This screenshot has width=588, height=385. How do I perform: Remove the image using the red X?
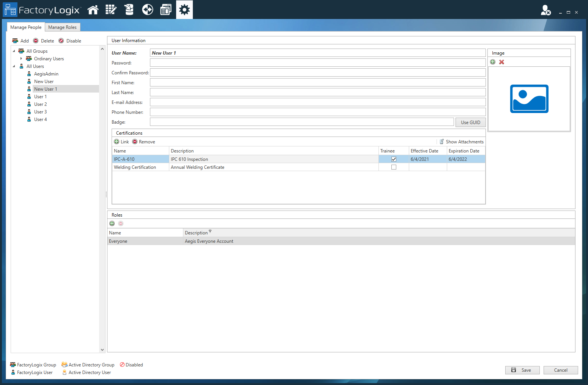[x=501, y=62]
